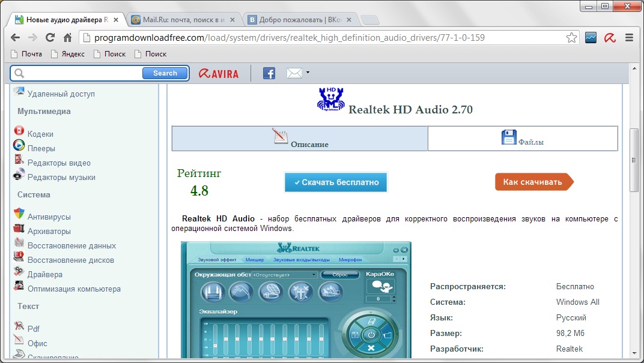Click the scrollbar up arrow
Viewport: 644px width, 363px height.
634,68
